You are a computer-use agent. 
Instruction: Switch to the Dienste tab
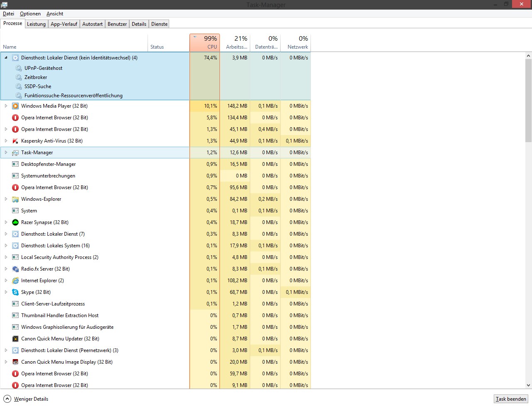point(159,24)
